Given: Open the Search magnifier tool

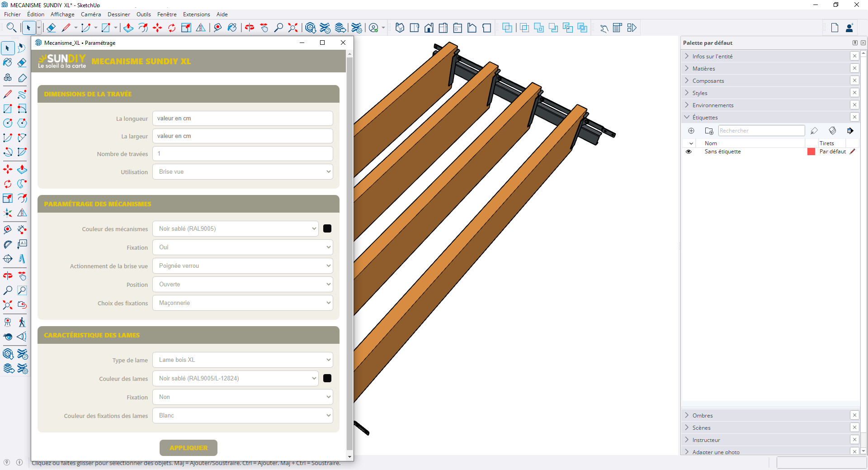Looking at the screenshot, I should coord(11,28).
